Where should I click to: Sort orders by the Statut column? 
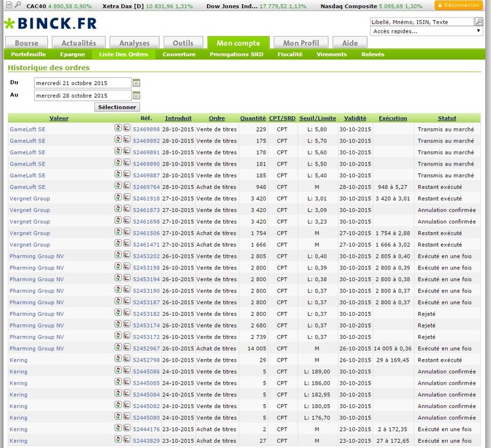(x=447, y=118)
